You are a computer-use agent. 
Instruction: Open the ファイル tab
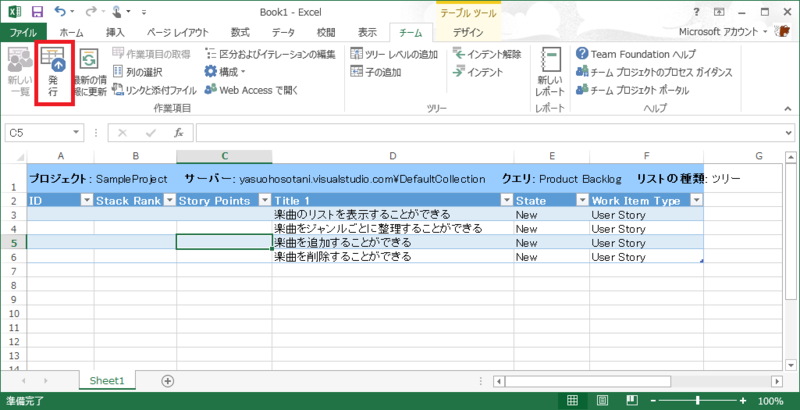23,33
